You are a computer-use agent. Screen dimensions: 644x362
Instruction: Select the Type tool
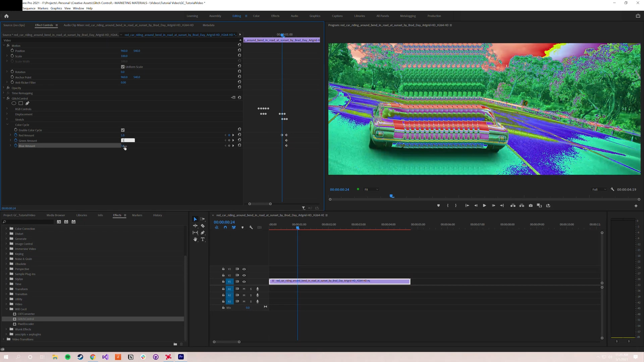click(x=203, y=239)
